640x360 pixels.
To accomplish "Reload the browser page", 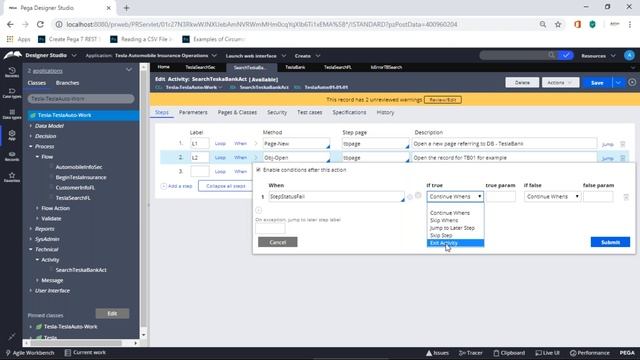I will (x=40, y=24).
